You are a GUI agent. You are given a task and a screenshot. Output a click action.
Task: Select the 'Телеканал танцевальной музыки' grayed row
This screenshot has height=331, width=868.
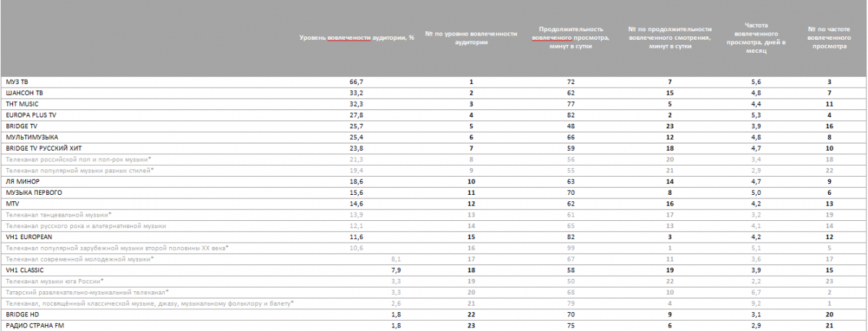pos(58,214)
